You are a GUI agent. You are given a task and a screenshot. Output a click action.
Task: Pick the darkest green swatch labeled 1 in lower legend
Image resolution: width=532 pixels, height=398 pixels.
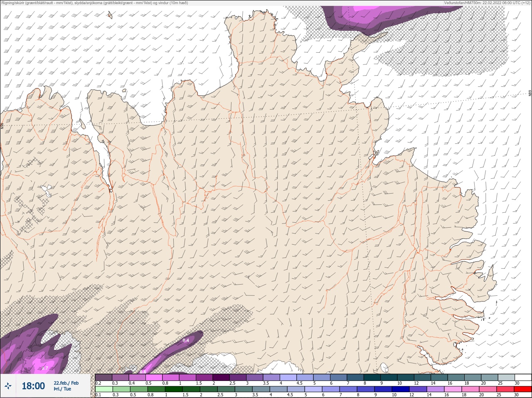click(174, 389)
